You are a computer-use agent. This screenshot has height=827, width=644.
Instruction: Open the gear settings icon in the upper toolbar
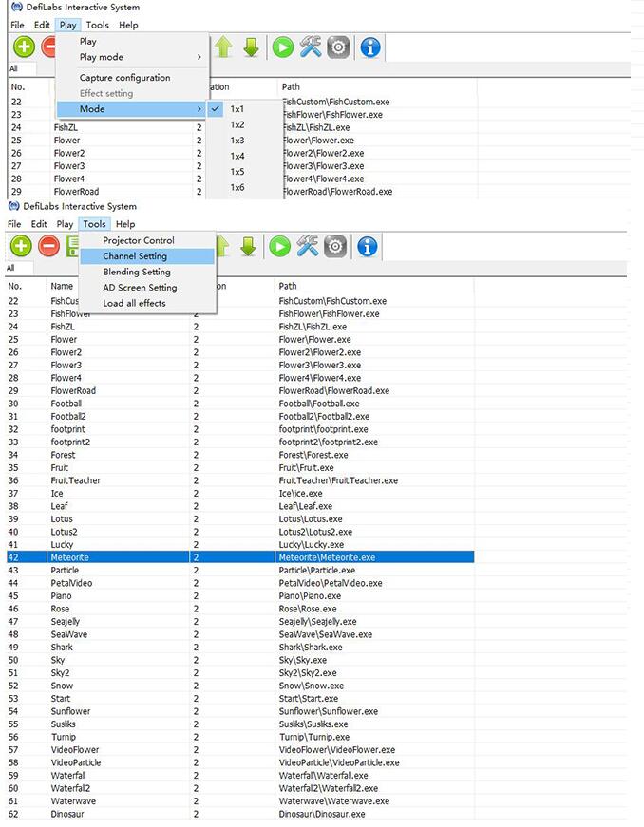coord(338,47)
